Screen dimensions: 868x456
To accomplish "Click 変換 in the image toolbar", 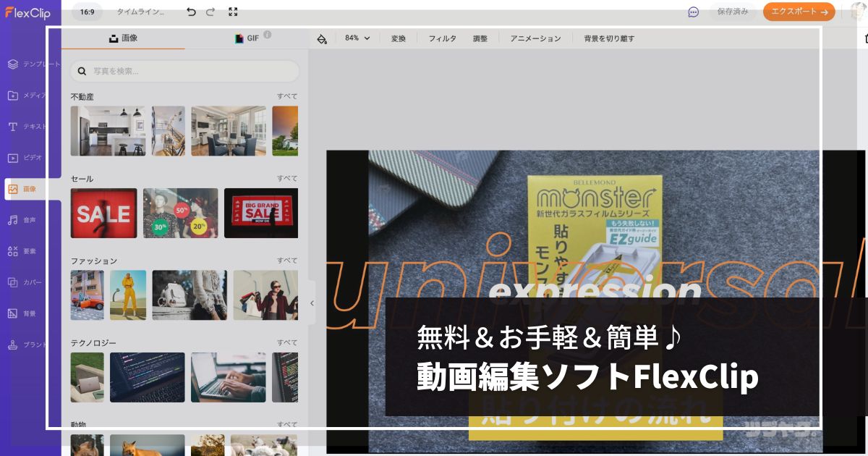I will click(398, 38).
